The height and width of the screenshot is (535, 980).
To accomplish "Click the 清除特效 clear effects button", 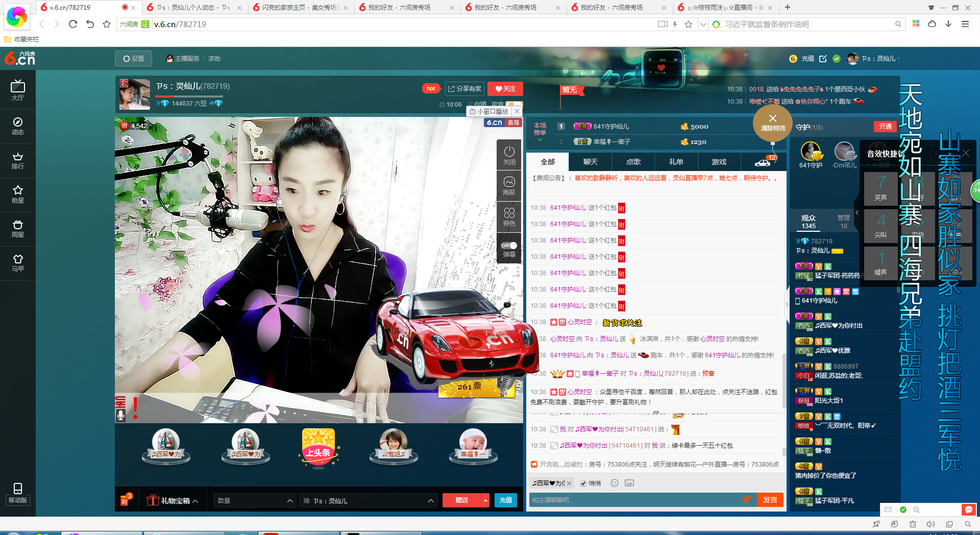I will [x=773, y=123].
